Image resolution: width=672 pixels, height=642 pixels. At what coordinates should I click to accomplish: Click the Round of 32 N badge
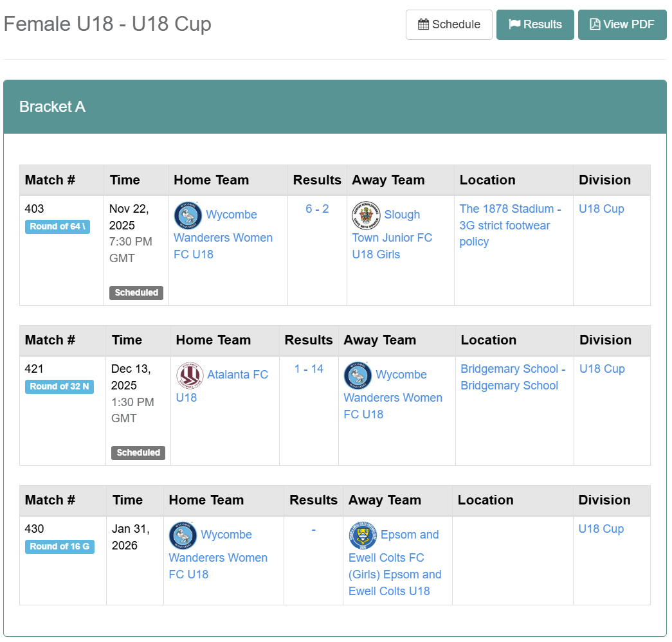[59, 386]
